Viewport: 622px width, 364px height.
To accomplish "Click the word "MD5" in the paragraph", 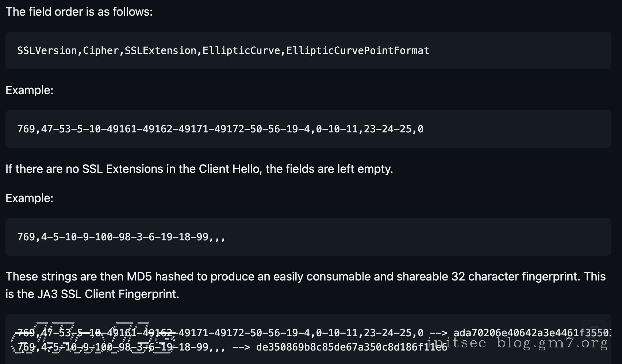I will pyautogui.click(x=139, y=277).
